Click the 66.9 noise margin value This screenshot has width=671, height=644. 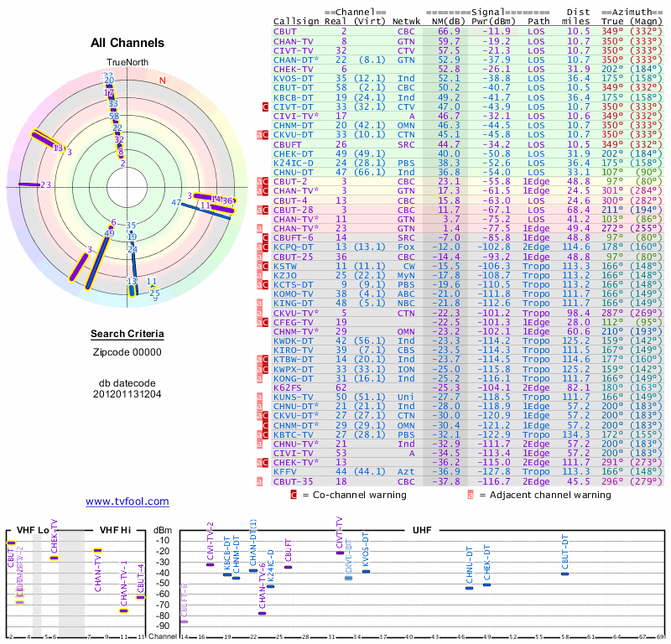click(x=449, y=32)
